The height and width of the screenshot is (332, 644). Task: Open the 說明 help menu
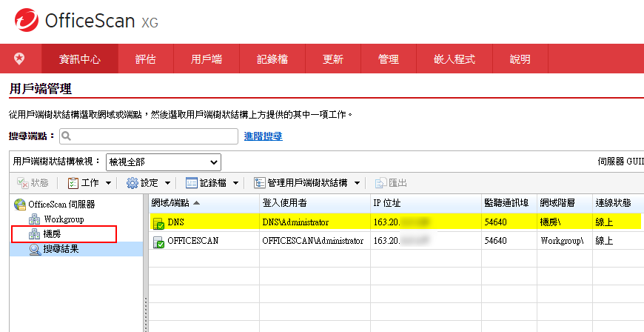click(x=520, y=59)
